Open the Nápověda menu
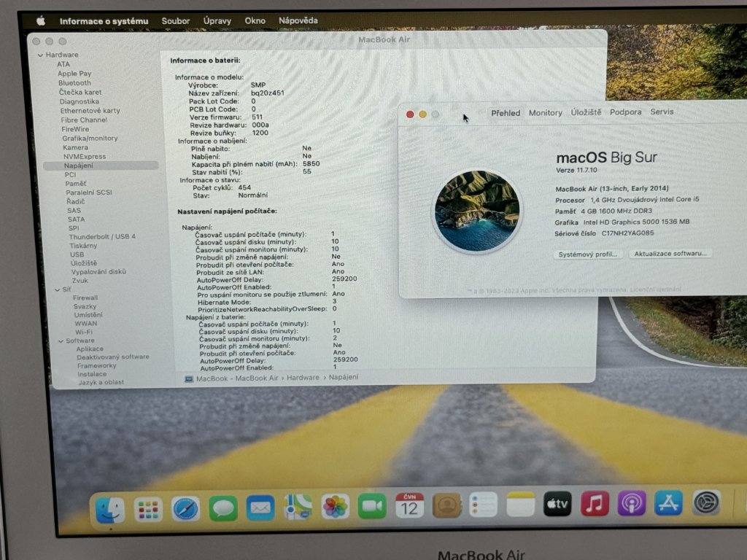This screenshot has height=560, width=747. point(298,20)
